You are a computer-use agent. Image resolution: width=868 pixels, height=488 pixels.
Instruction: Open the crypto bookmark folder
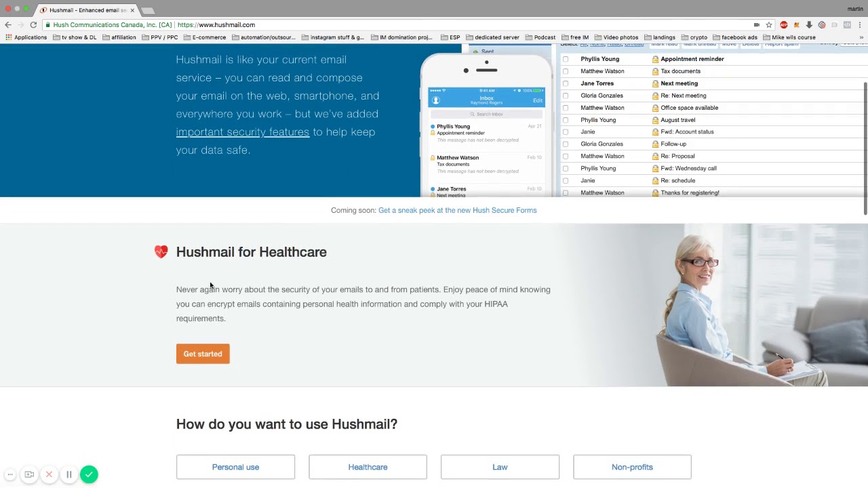tap(694, 37)
